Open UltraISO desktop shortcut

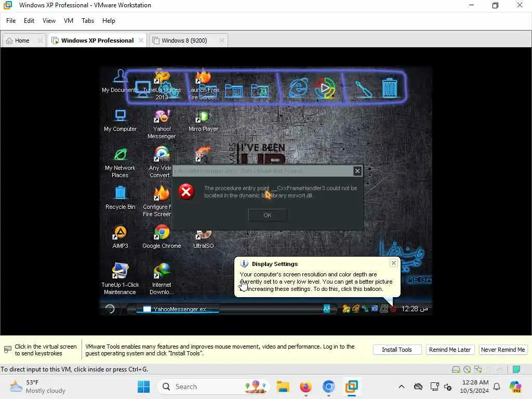coord(203,239)
